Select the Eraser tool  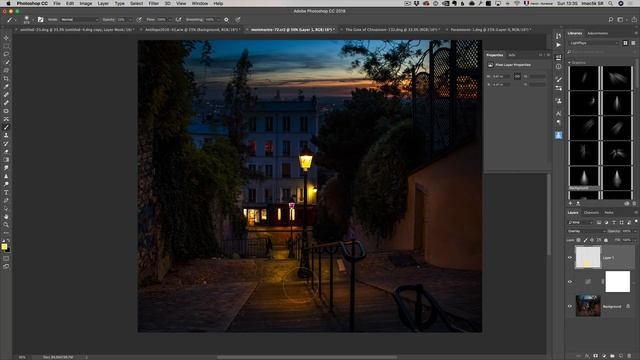pos(6,152)
